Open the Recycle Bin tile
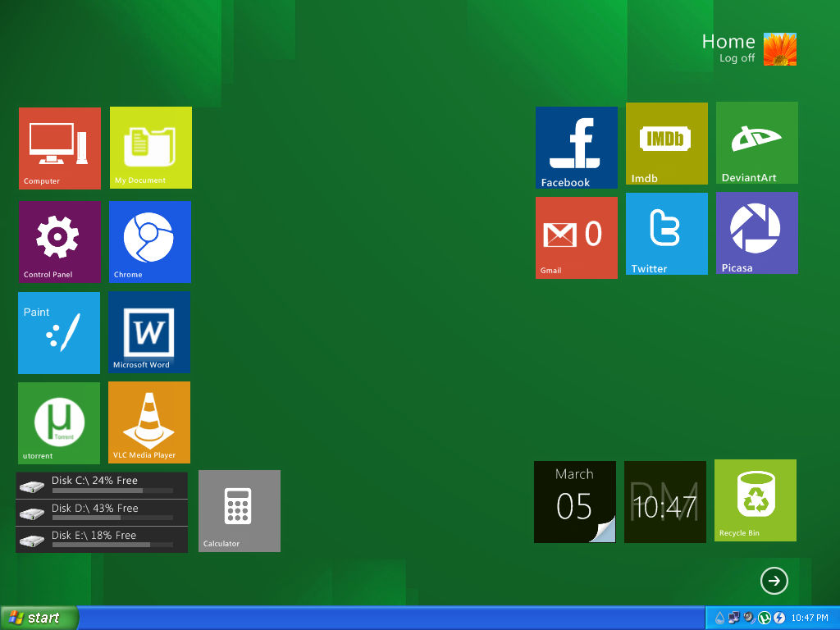 point(756,500)
